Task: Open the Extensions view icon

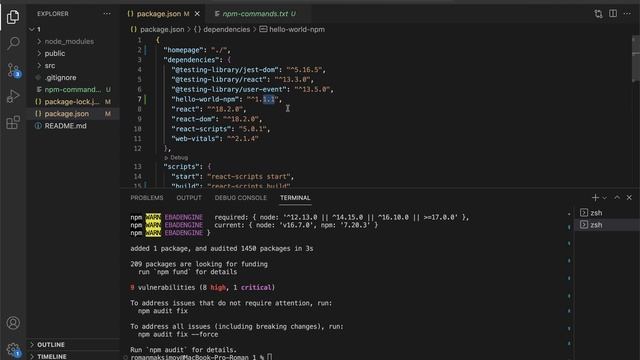Action: click(13, 122)
